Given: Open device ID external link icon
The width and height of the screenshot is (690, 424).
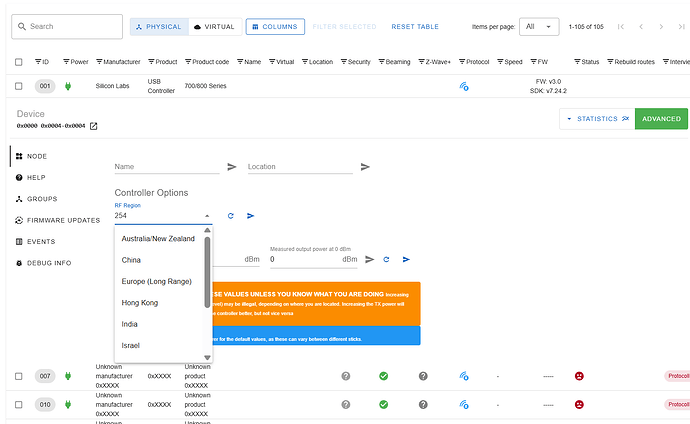Looking at the screenshot, I should (x=93, y=126).
